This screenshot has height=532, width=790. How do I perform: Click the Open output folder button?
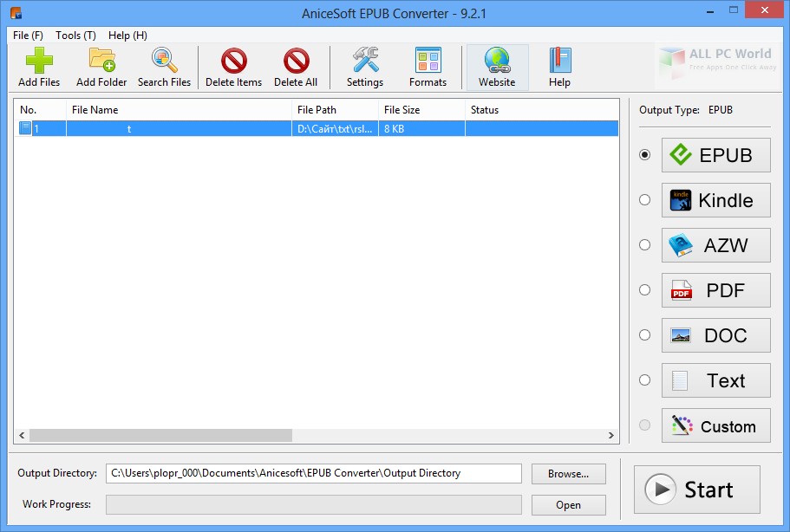(568, 505)
